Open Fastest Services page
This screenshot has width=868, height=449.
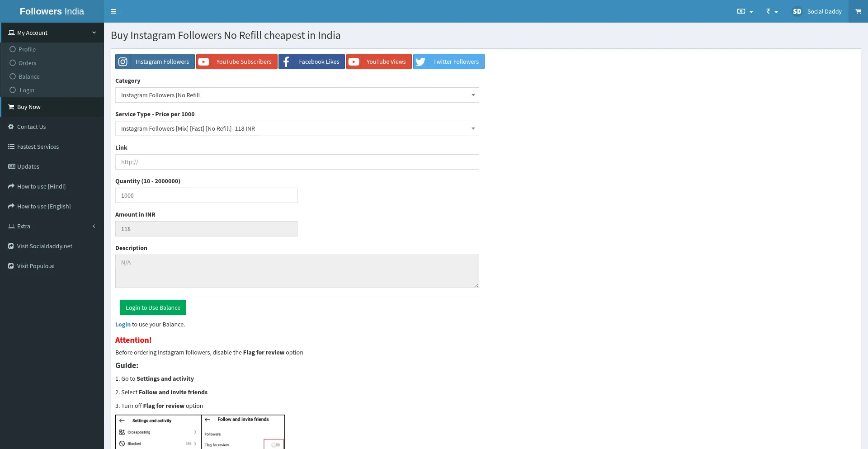[52, 147]
